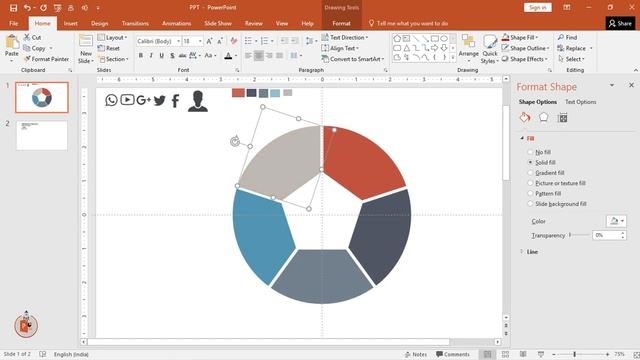Click the zoom slider in status bar
The image size is (640, 360).
click(x=575, y=354)
